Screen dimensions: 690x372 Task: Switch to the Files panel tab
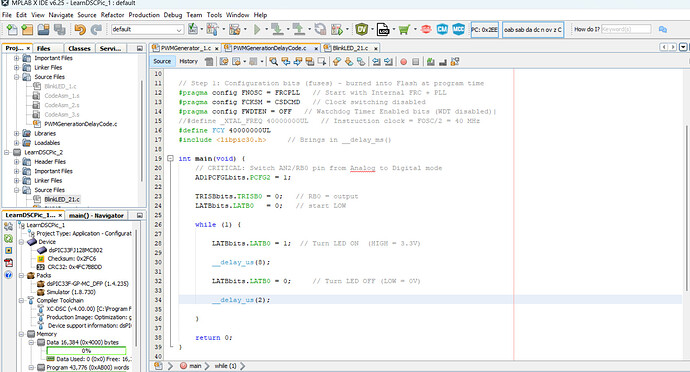click(43, 48)
